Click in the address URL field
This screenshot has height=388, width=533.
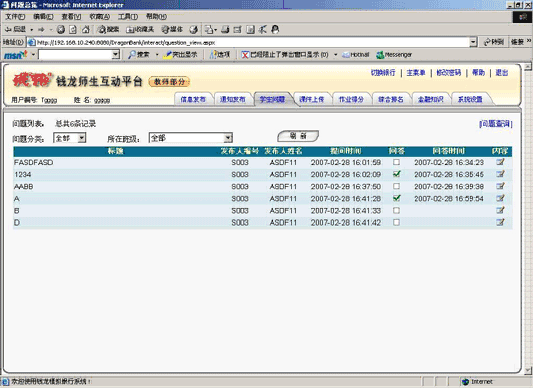248,43
